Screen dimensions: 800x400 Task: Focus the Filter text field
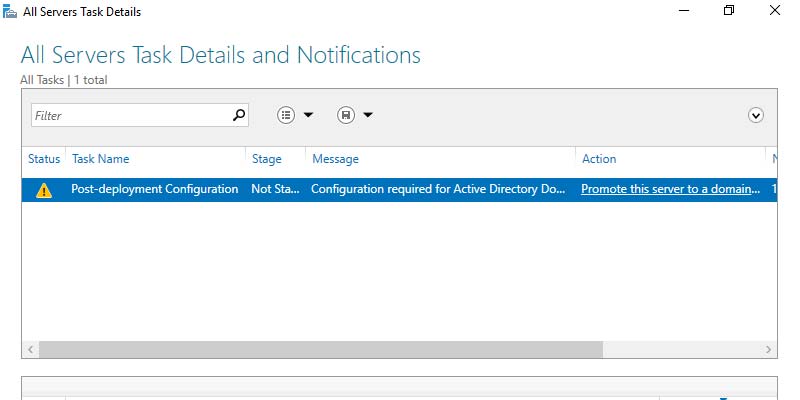click(130, 115)
